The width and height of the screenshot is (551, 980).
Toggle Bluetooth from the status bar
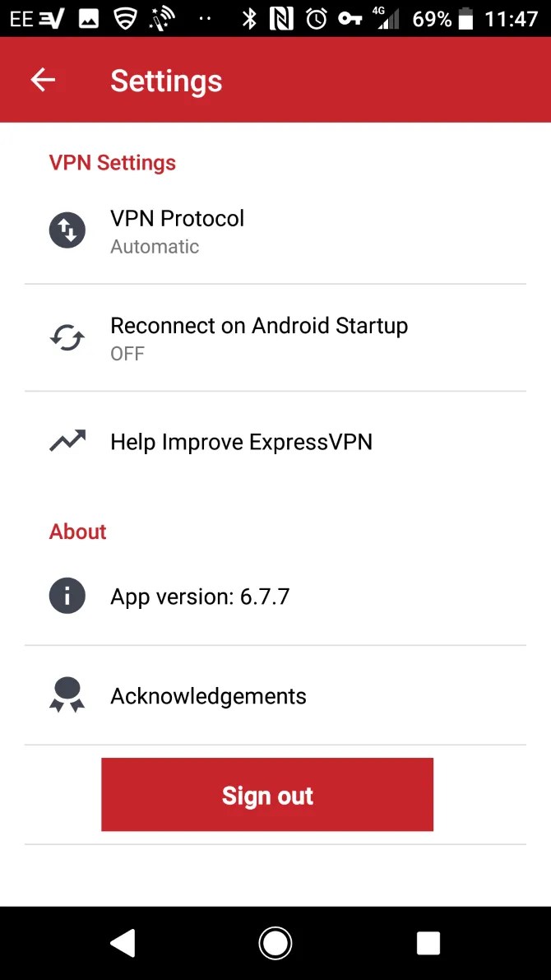250,18
